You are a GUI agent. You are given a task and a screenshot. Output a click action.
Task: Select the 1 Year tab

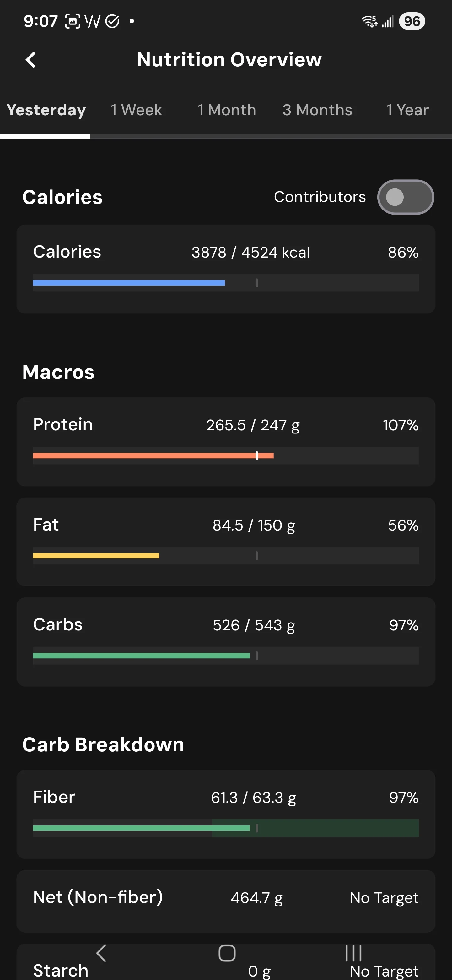(x=407, y=110)
